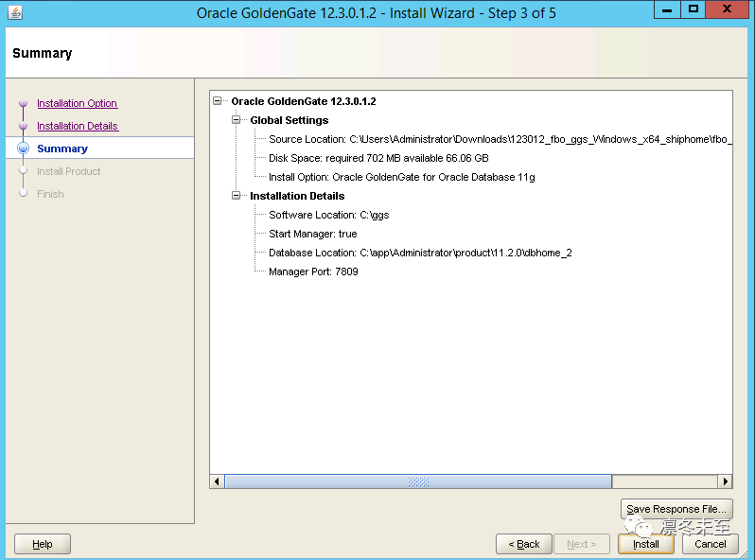Click the Install button

(x=645, y=544)
